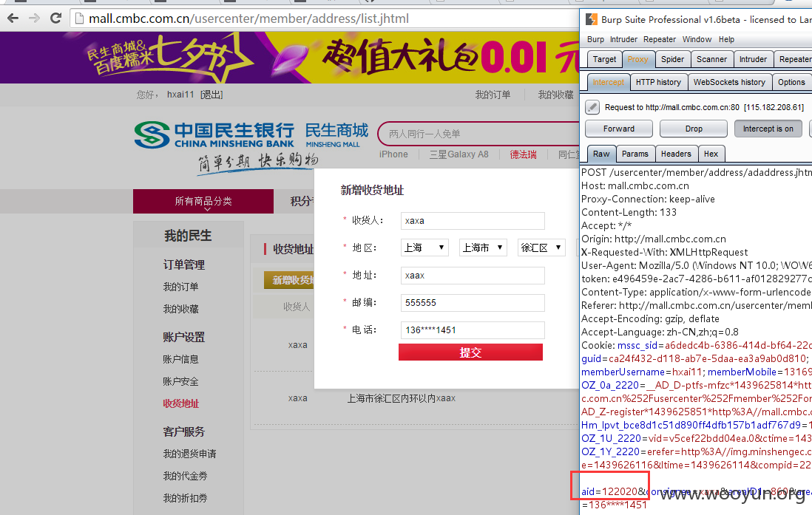Click the mall search box

[x=479, y=134]
